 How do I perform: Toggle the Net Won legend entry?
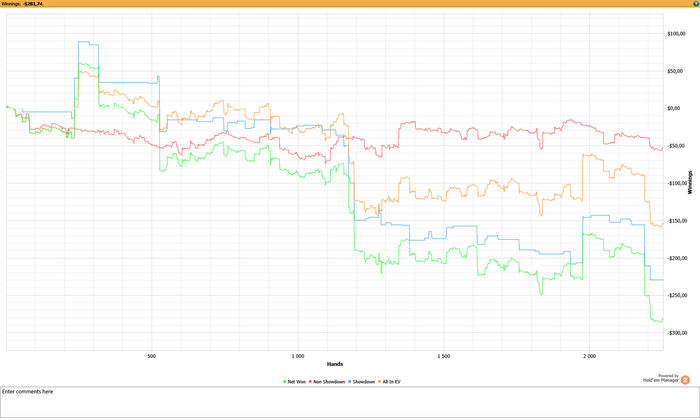tap(295, 382)
